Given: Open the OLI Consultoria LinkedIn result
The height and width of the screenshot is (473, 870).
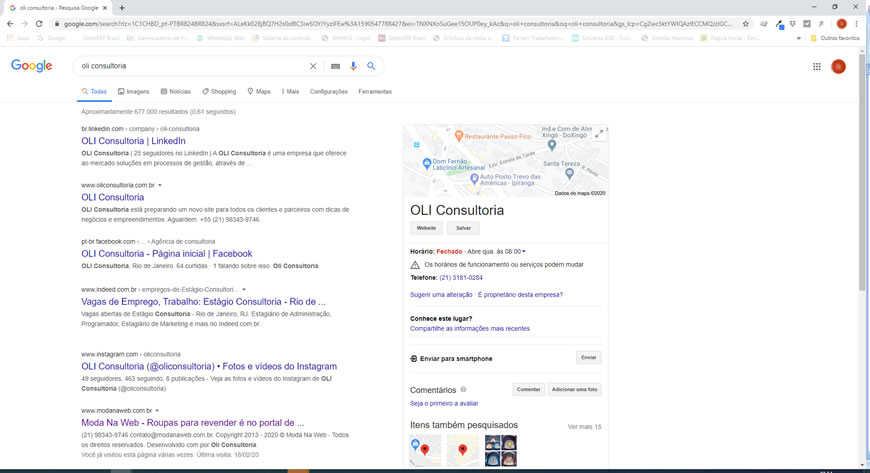Looking at the screenshot, I should click(x=133, y=141).
